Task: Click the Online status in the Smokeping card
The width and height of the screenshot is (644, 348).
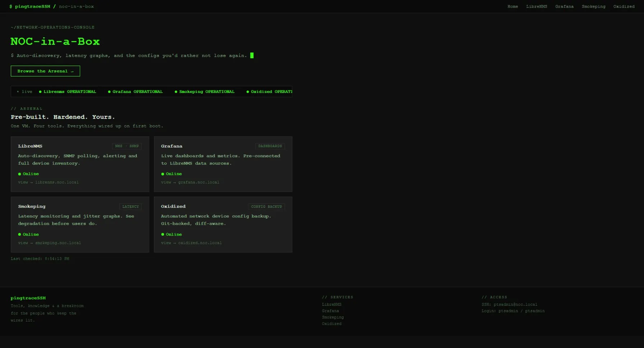Action: [28, 234]
